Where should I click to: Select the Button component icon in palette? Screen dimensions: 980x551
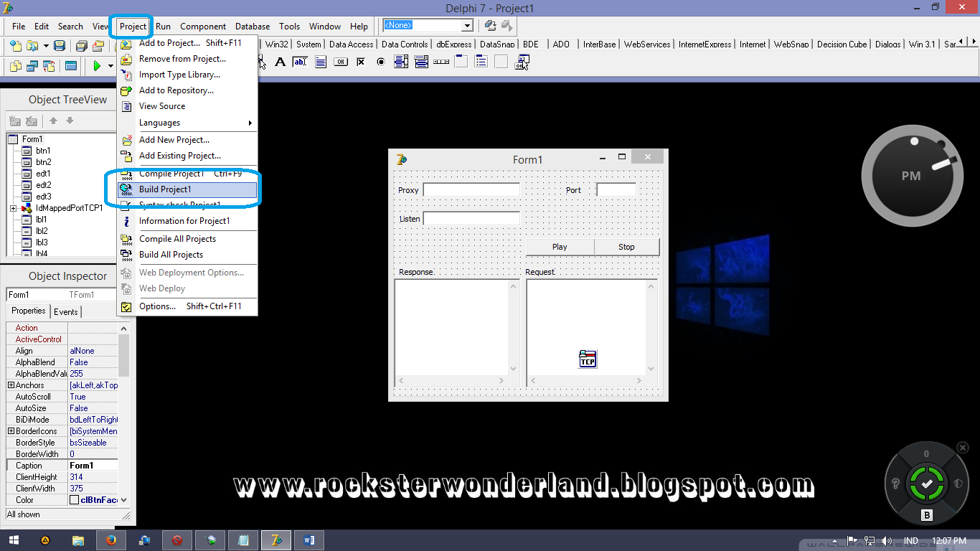click(x=341, y=62)
